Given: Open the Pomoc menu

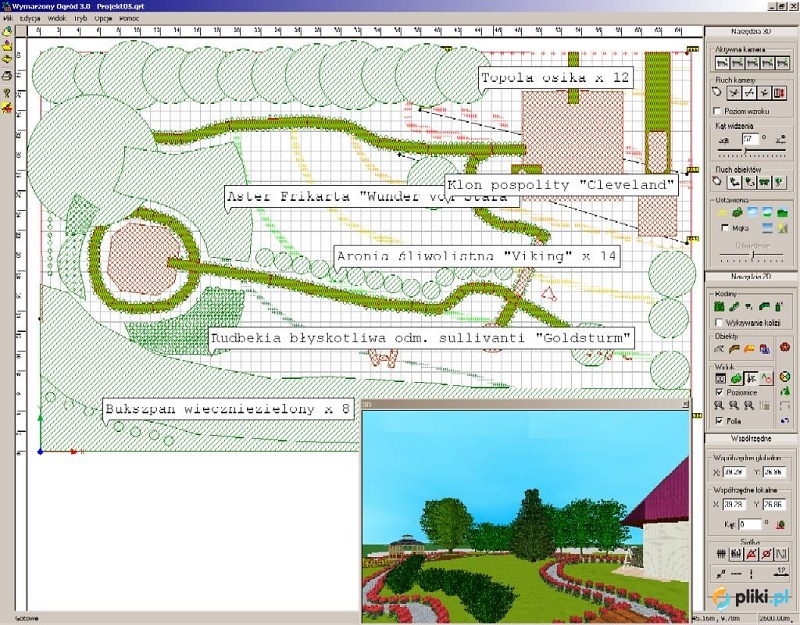Looking at the screenshot, I should [129, 18].
